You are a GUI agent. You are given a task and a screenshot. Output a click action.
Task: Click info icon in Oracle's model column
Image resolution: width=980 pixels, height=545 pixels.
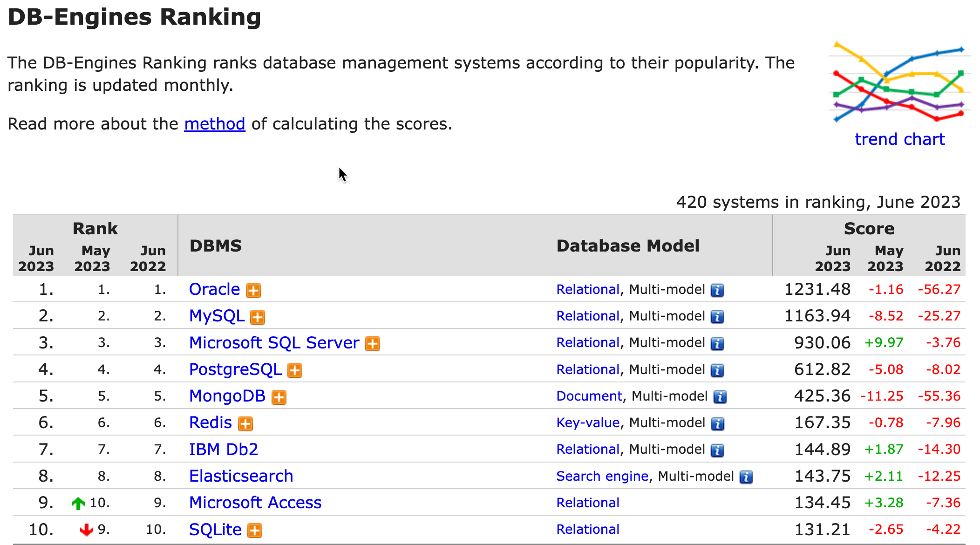click(717, 290)
